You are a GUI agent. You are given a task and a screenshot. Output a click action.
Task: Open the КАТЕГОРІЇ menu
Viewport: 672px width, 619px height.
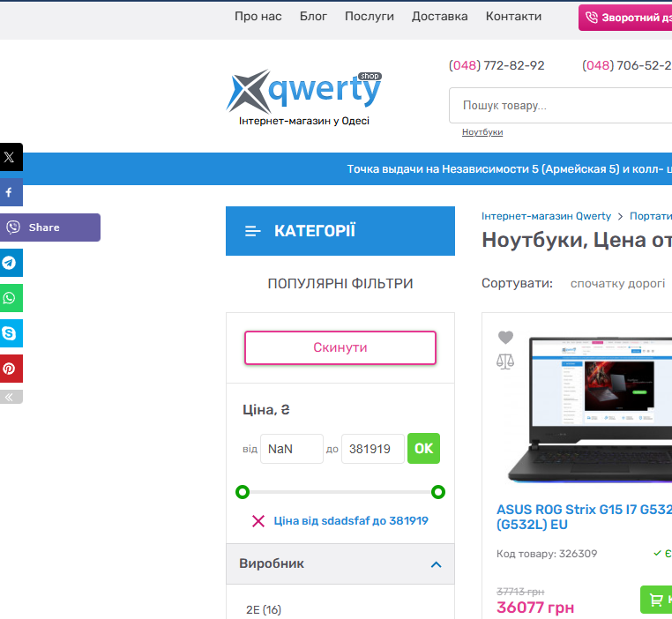tap(340, 231)
